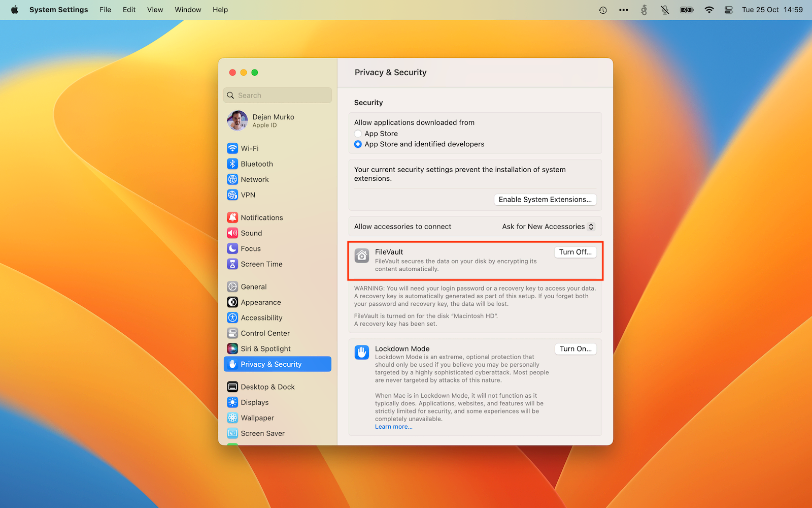
Task: Open the Window menu
Action: [x=188, y=9]
